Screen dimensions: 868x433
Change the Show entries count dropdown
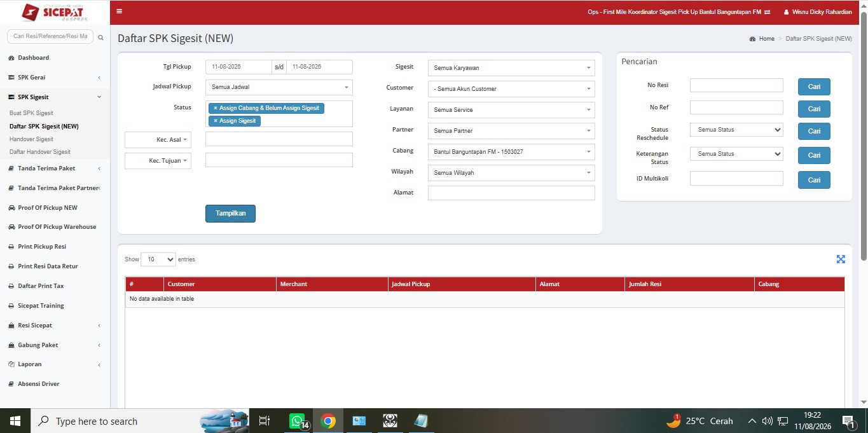click(x=158, y=259)
